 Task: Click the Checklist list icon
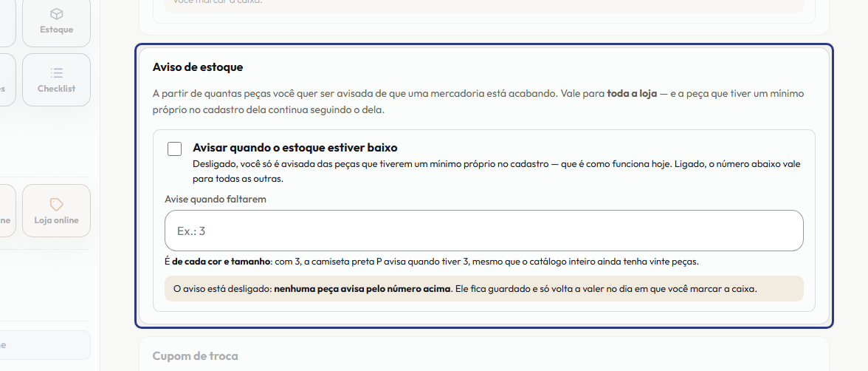tap(56, 72)
